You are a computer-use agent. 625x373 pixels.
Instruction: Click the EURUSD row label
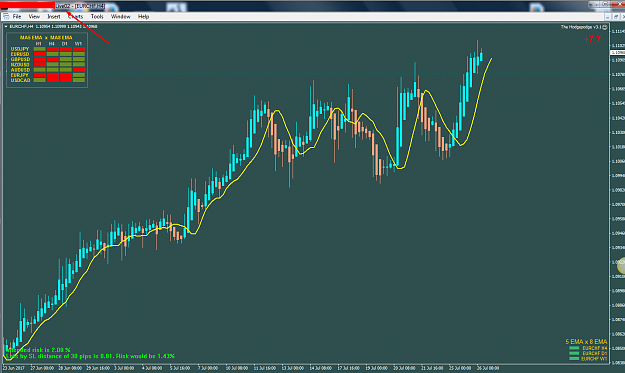point(20,54)
